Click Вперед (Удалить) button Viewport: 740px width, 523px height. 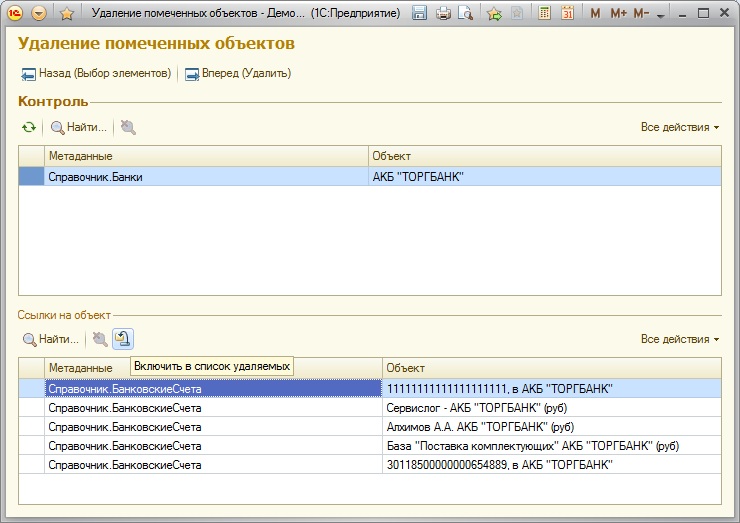(x=237, y=73)
